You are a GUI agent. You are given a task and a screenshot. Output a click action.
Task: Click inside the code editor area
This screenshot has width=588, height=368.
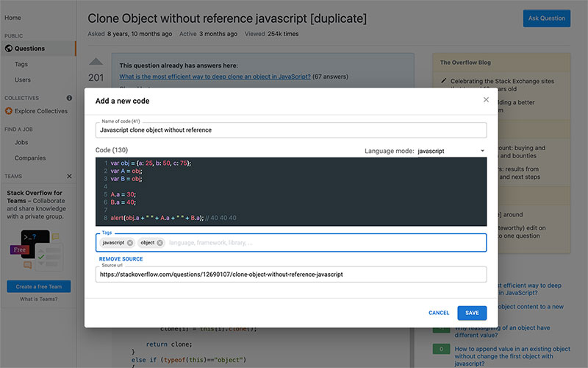[291, 191]
